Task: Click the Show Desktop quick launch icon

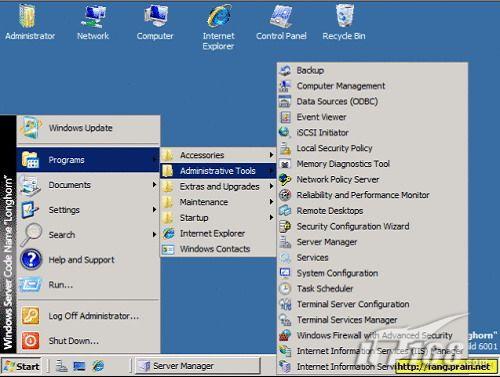Action: tap(79, 366)
